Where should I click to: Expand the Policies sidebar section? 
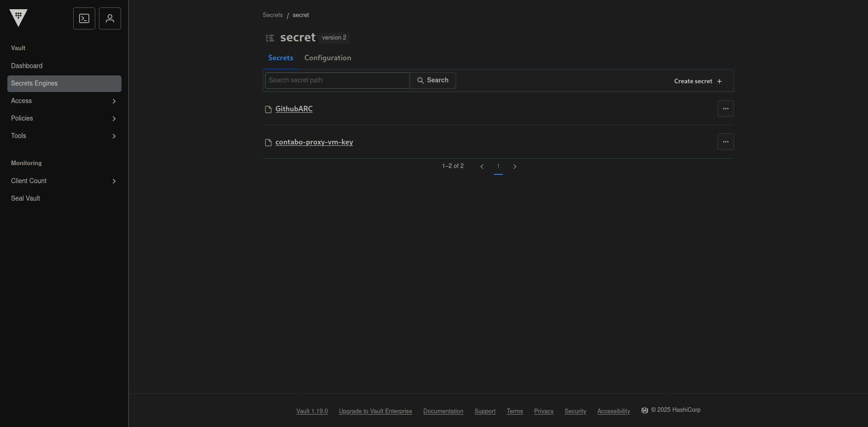click(x=114, y=119)
